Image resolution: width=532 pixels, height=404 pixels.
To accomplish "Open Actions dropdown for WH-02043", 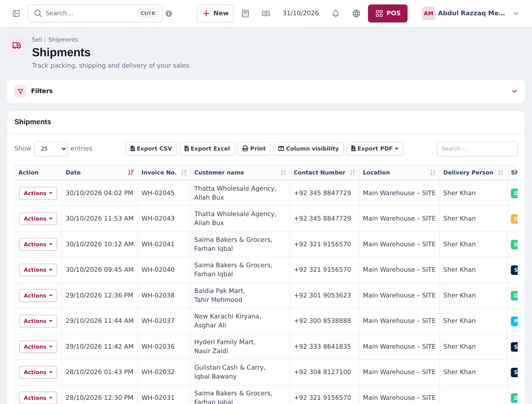I will [x=38, y=219].
